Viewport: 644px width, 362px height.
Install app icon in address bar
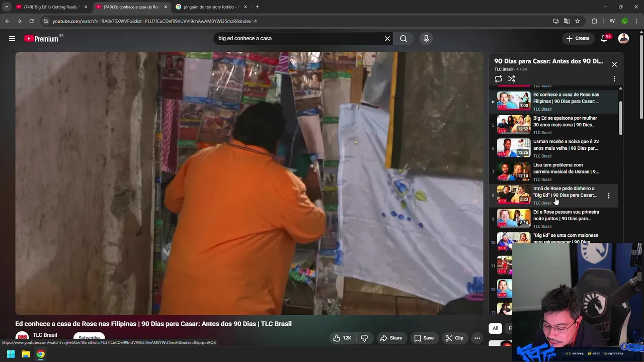[556, 21]
